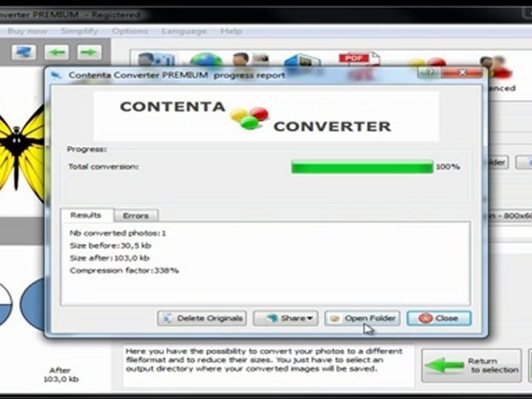This screenshot has height=399, width=532.
Task: Click the Return to selection button
Action: click(x=471, y=365)
